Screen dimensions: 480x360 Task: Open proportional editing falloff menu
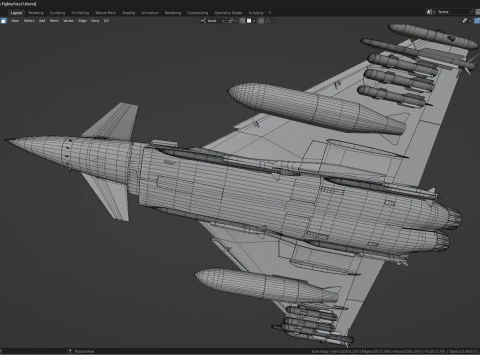(268, 21)
